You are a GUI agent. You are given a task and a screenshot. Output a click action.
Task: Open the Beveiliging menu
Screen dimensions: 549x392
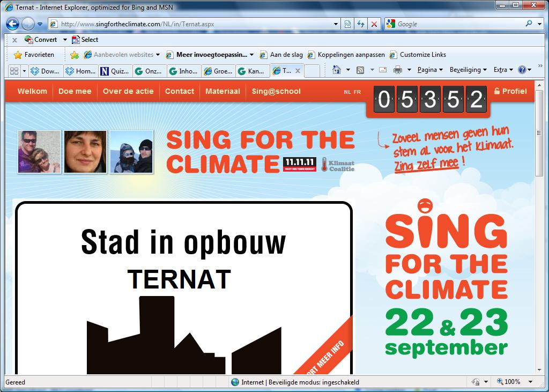(x=468, y=70)
